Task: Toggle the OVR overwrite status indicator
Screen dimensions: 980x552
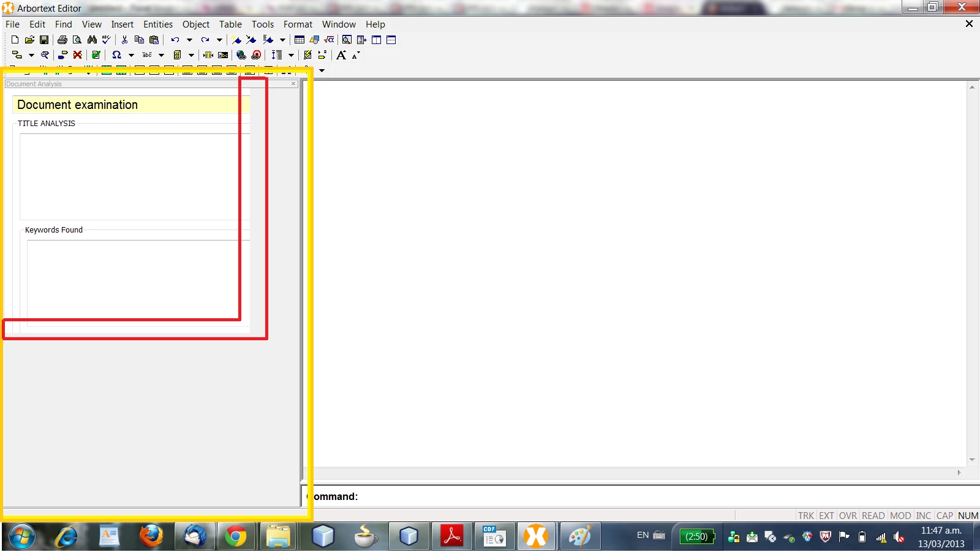Action: pyautogui.click(x=848, y=516)
